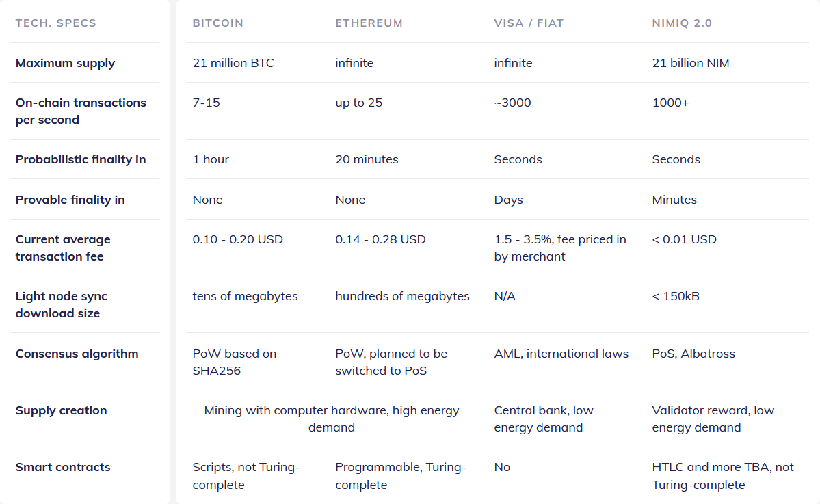Click Light node sync download size label
Viewport: 820px width, 504px height.
tap(62, 304)
